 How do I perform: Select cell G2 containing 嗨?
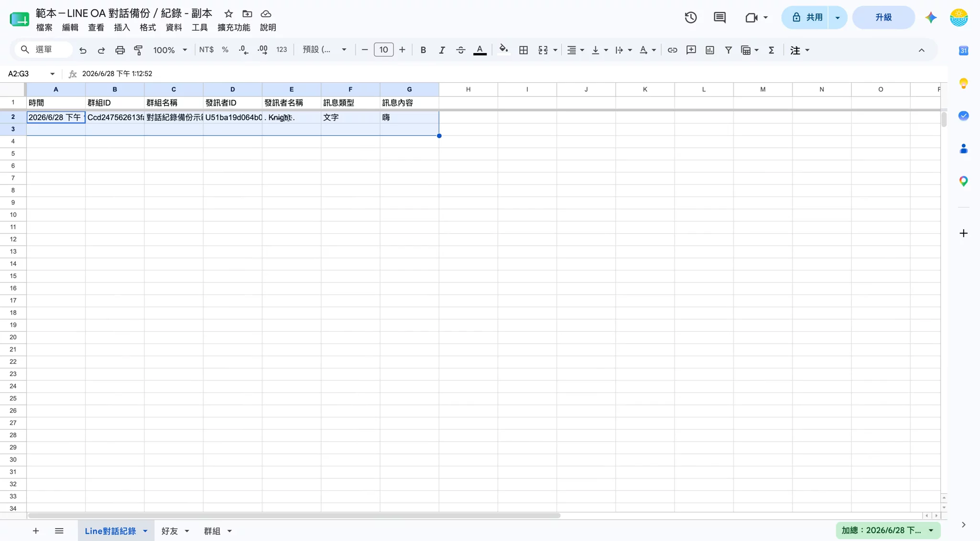coord(409,117)
